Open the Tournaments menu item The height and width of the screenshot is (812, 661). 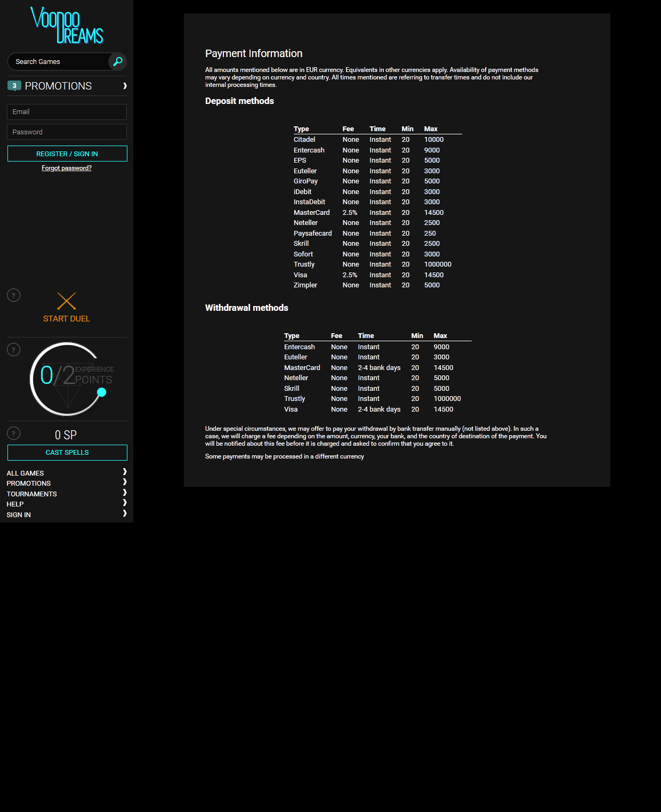pyautogui.click(x=32, y=494)
